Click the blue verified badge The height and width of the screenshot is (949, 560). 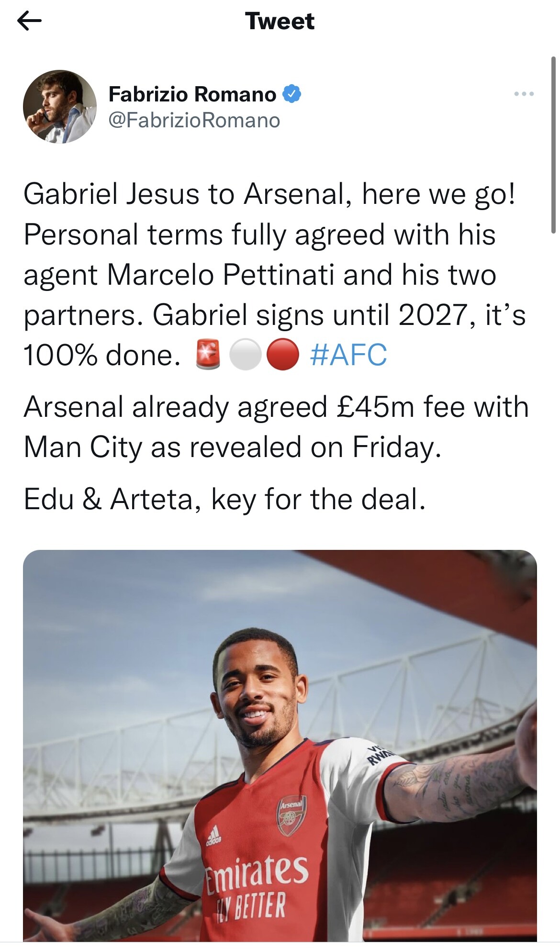tap(292, 94)
